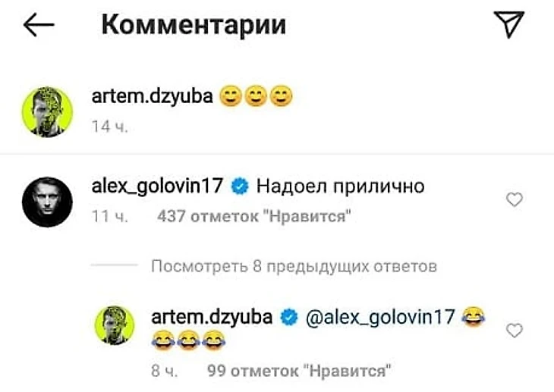This screenshot has width=554, height=392.
Task: Tap the paper plane share icon
Action: point(508,24)
